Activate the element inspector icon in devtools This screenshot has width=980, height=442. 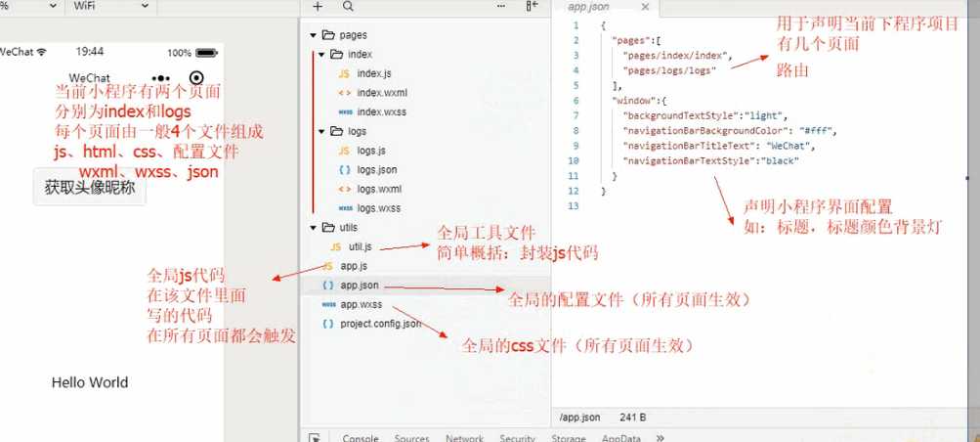315,438
